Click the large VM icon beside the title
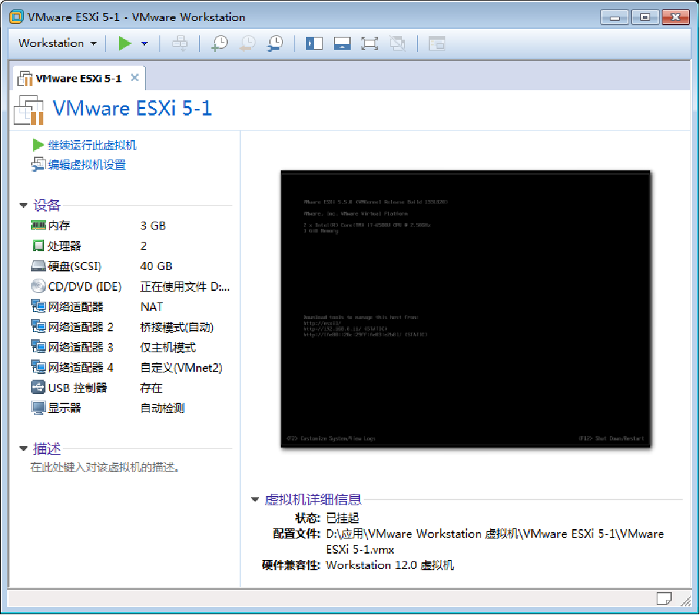 pos(29,110)
